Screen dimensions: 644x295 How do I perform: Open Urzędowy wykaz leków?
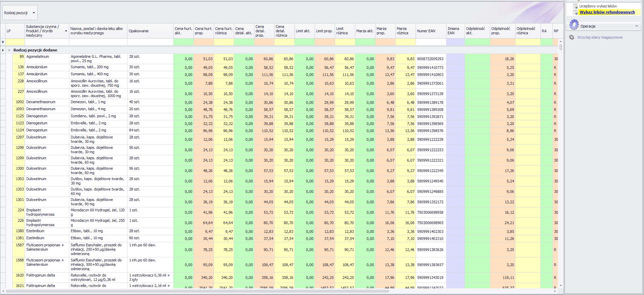pos(598,6)
